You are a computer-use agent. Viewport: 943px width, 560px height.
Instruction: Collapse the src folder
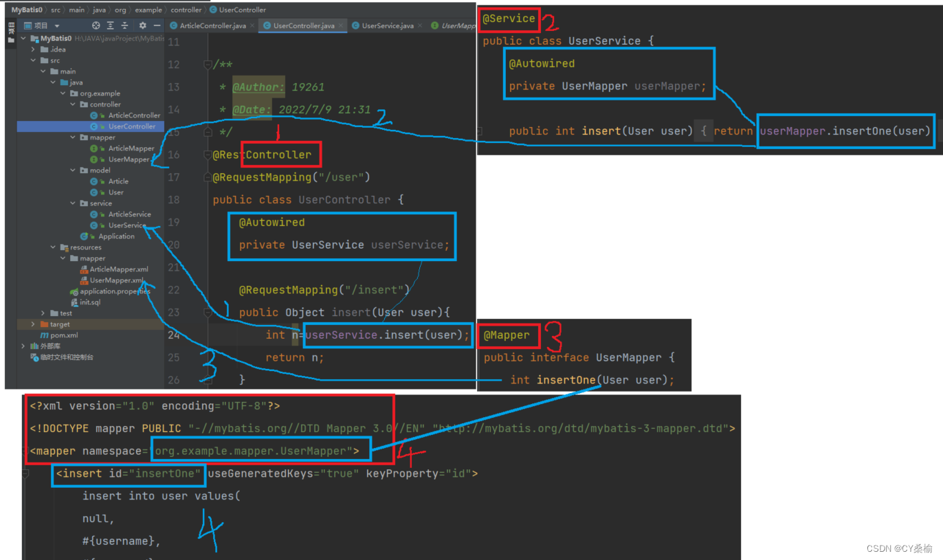coord(33,60)
